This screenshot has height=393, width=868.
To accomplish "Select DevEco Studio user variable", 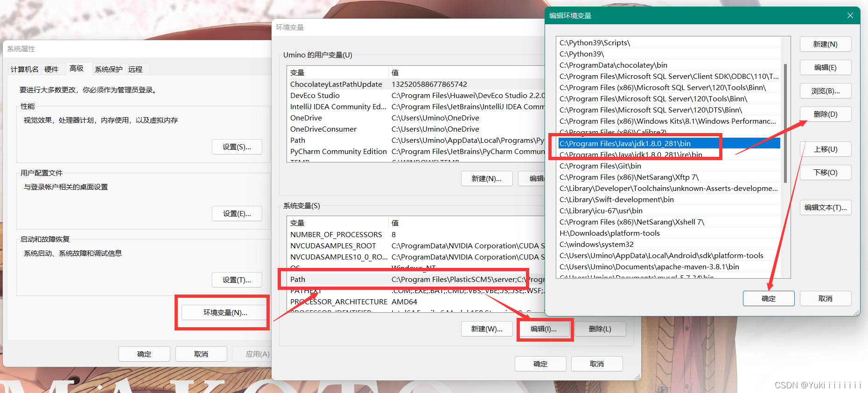I will [416, 95].
